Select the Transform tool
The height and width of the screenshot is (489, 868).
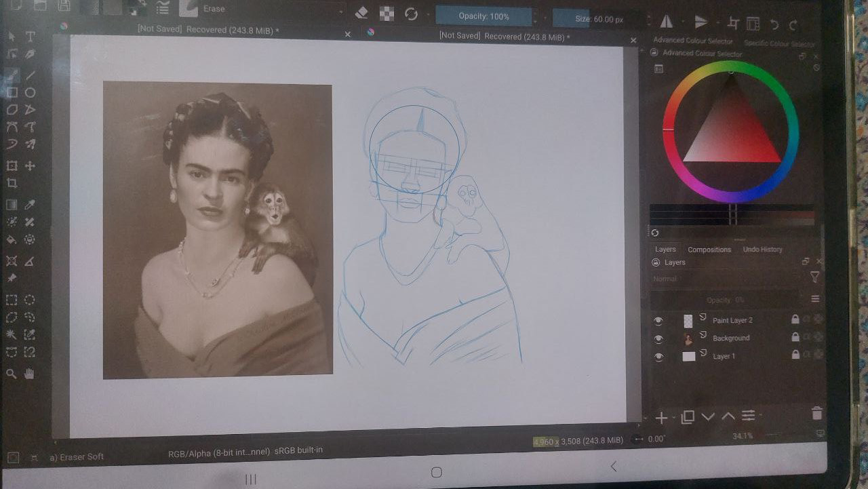coord(12,166)
